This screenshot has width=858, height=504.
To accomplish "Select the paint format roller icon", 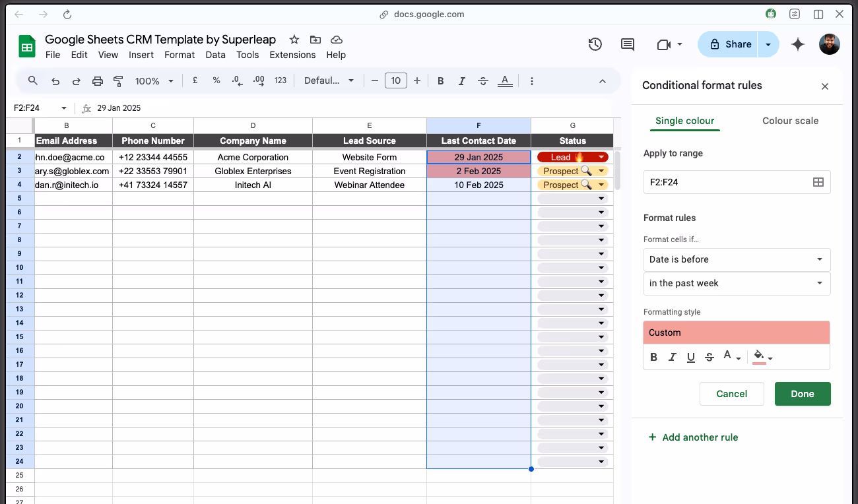I will [119, 80].
